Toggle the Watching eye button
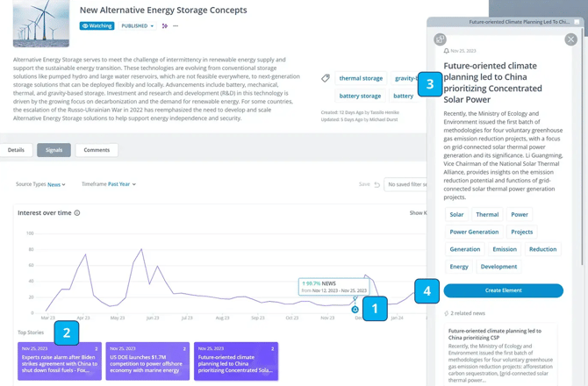Screen dimensions: 588x386 click(97, 26)
